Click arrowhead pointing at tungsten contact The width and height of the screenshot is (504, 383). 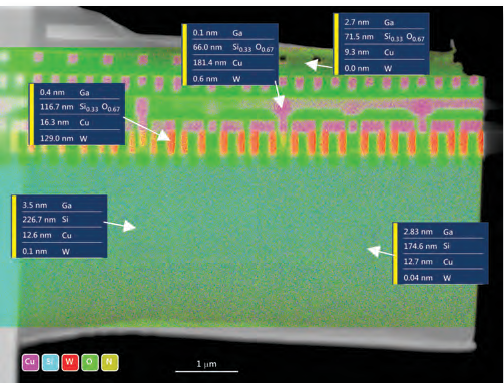click(x=164, y=135)
